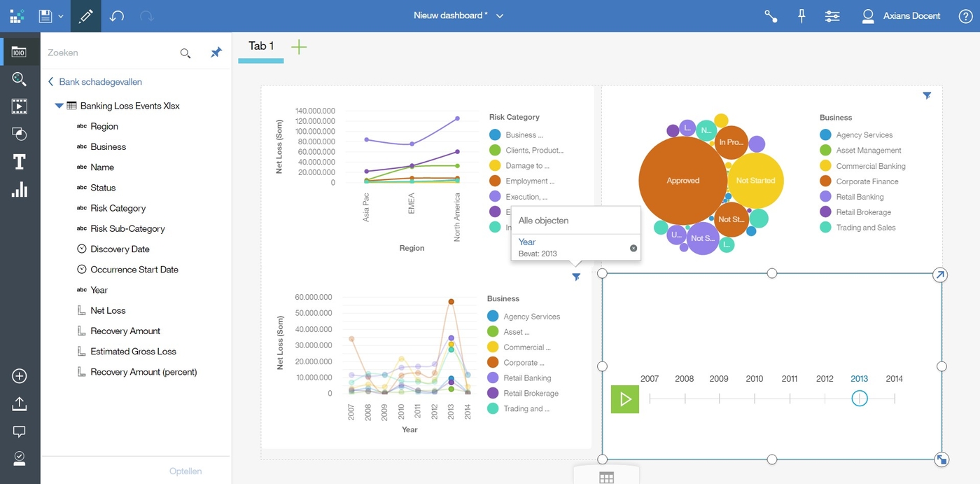Open the text element tool
The width and height of the screenshot is (980, 484).
click(x=20, y=161)
